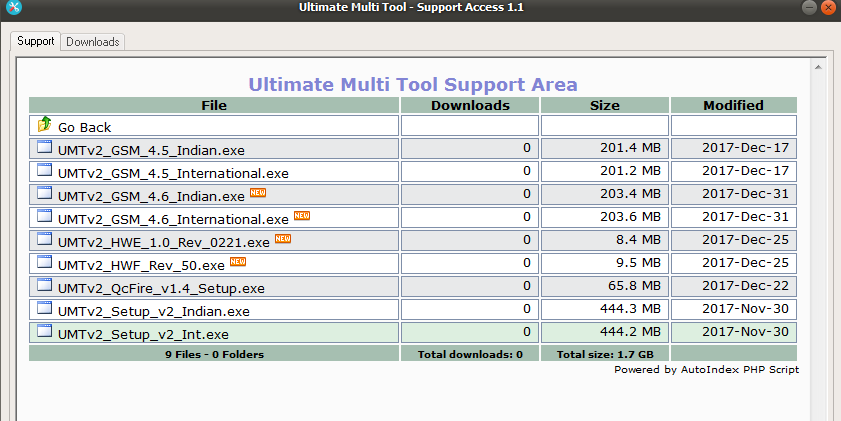Click the 201.2 MB size cell
The width and height of the screenshot is (841, 421).
(x=605, y=171)
